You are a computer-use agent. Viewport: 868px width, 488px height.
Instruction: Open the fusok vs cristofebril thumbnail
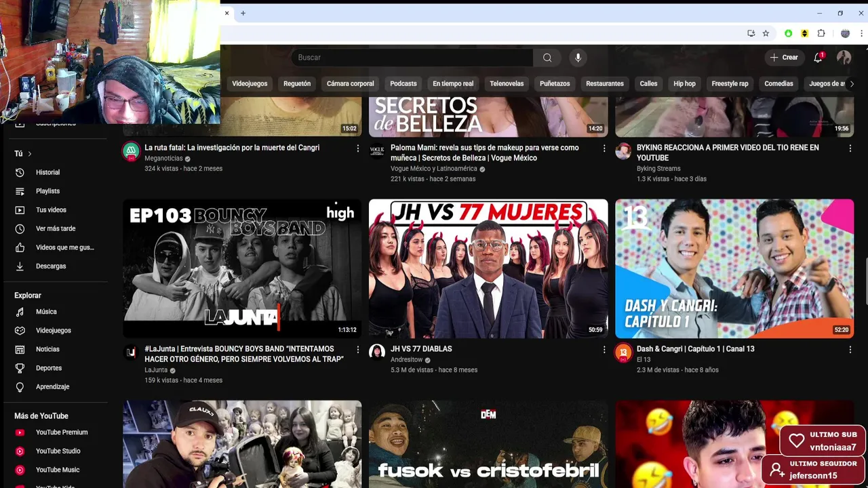(x=488, y=444)
